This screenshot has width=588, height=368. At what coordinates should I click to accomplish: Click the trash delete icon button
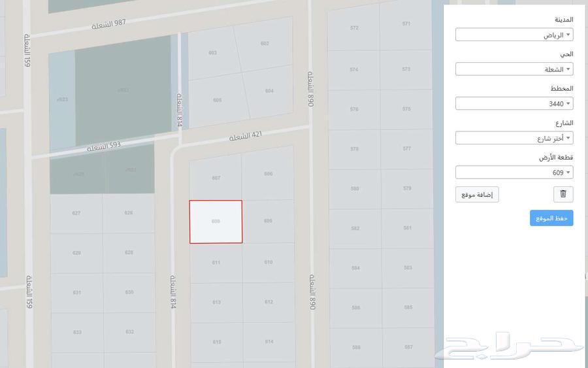pos(563,194)
